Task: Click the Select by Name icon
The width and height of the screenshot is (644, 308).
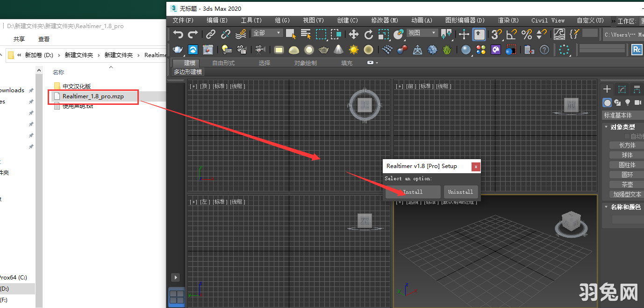Action: [307, 34]
